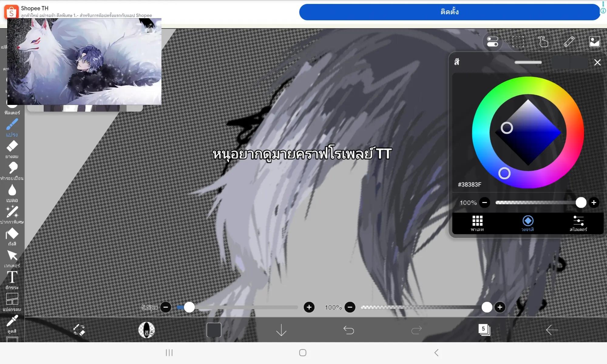The width and height of the screenshot is (607, 364).
Task: Open the brush preset selector 5.5
Action: tap(147, 330)
